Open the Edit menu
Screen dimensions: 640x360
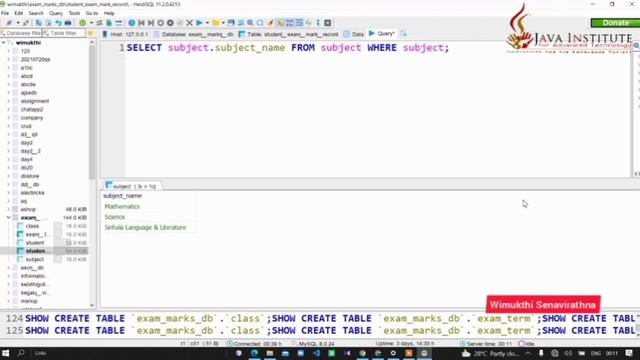pos(19,13)
